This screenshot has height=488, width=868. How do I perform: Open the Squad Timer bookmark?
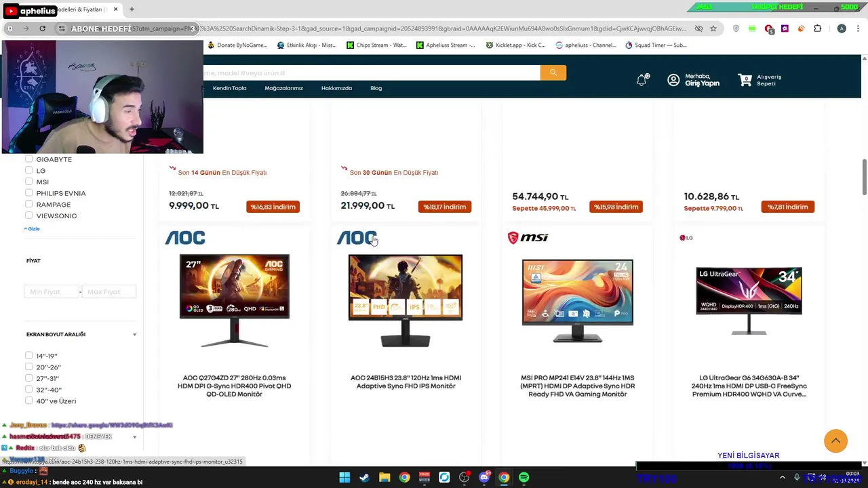(656, 45)
